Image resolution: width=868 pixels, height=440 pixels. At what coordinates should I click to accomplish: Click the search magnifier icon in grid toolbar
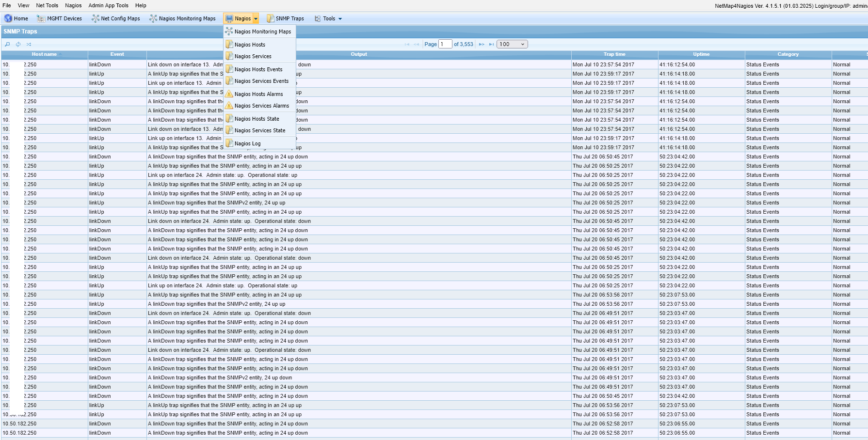7,44
